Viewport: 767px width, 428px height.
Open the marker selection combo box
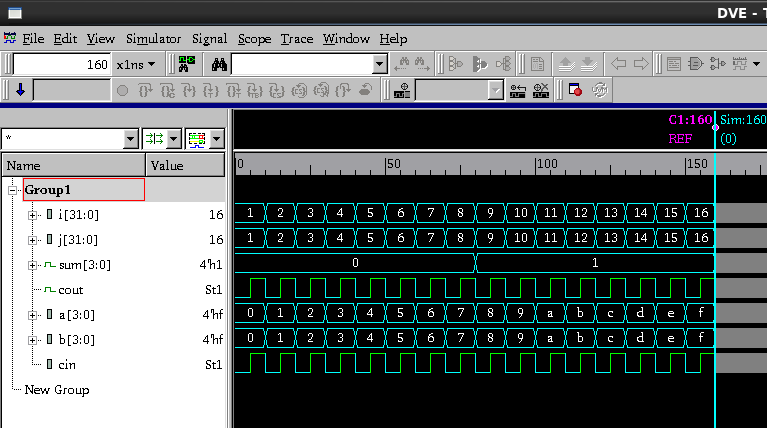point(459,90)
